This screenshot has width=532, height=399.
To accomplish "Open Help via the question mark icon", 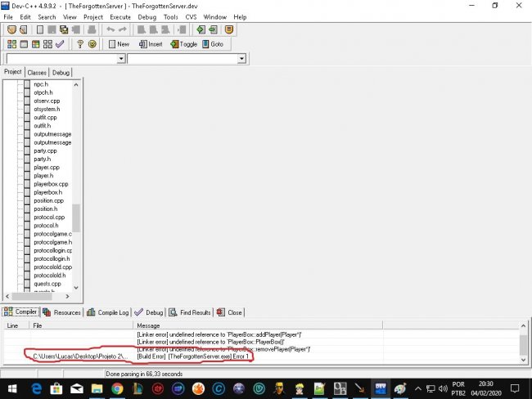I will (80, 44).
